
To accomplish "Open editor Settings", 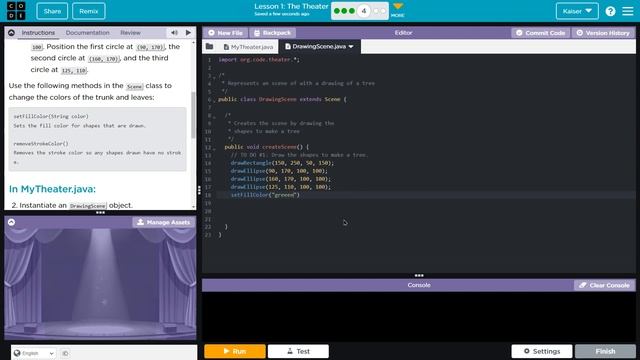I will click(542, 351).
